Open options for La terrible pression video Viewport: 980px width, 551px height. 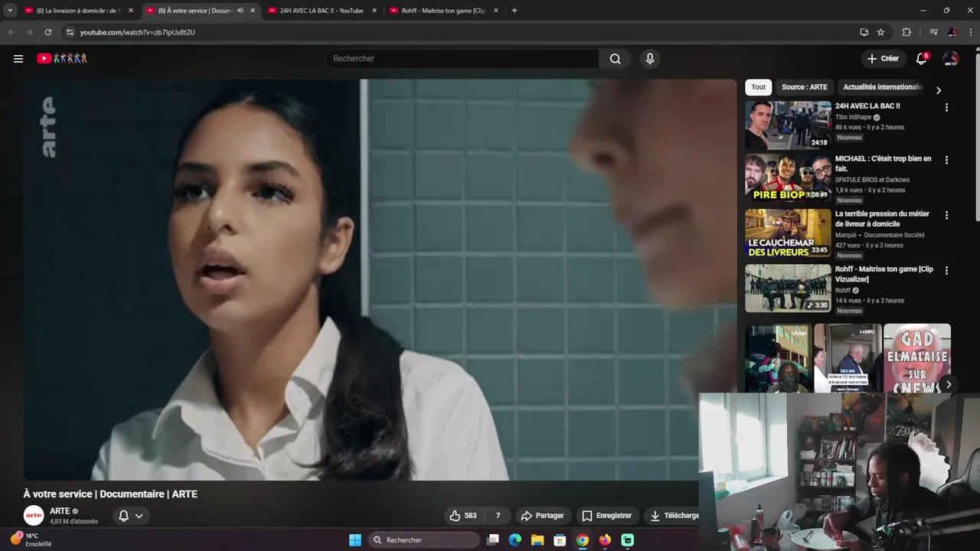(946, 216)
